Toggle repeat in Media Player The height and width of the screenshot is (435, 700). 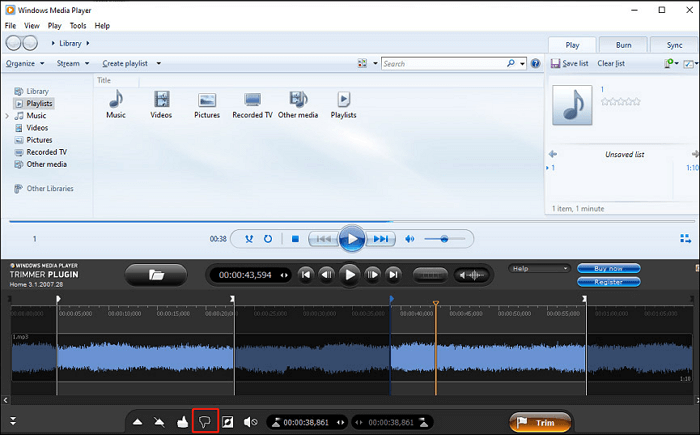[268, 239]
